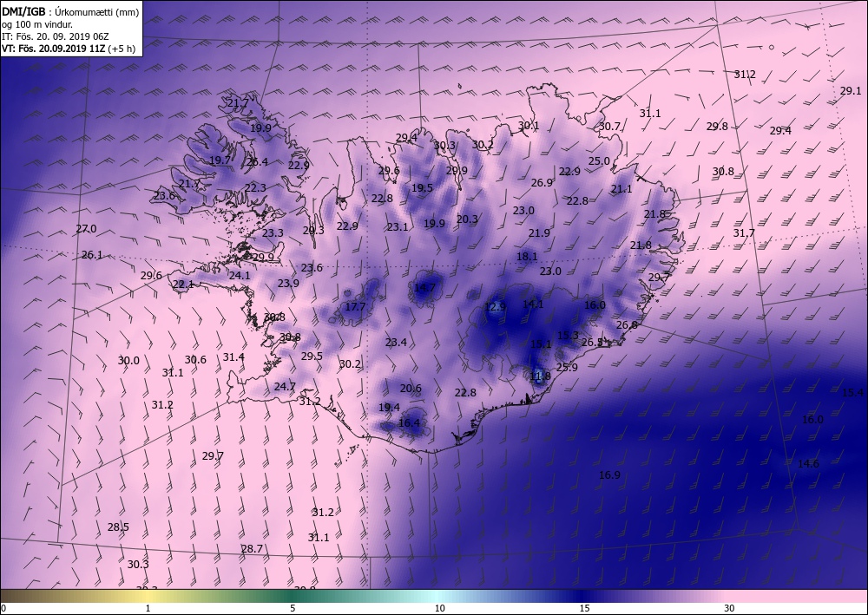Click the 26.9 map value
The height and width of the screenshot is (615, 868).
pyautogui.click(x=542, y=183)
